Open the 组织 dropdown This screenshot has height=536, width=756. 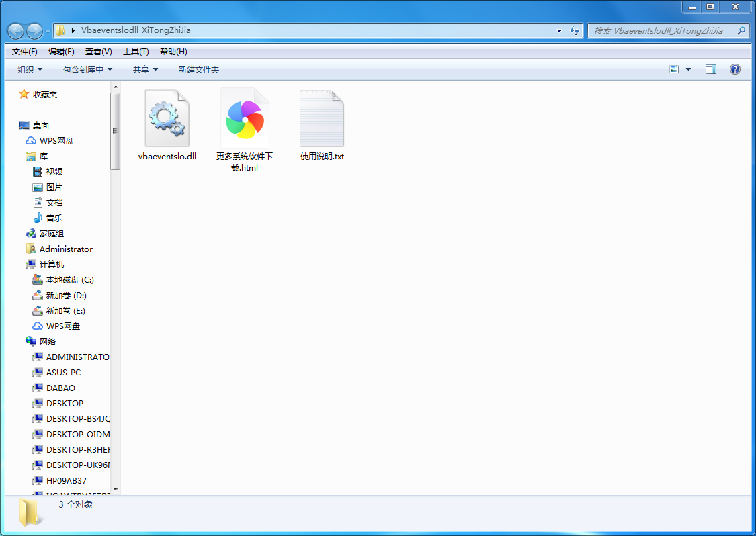tap(30, 70)
